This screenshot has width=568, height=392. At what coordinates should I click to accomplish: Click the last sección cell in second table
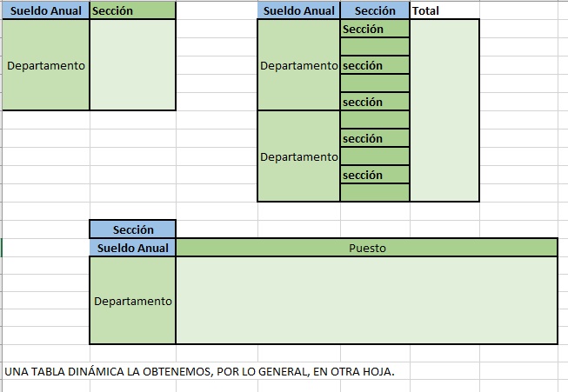375,175
